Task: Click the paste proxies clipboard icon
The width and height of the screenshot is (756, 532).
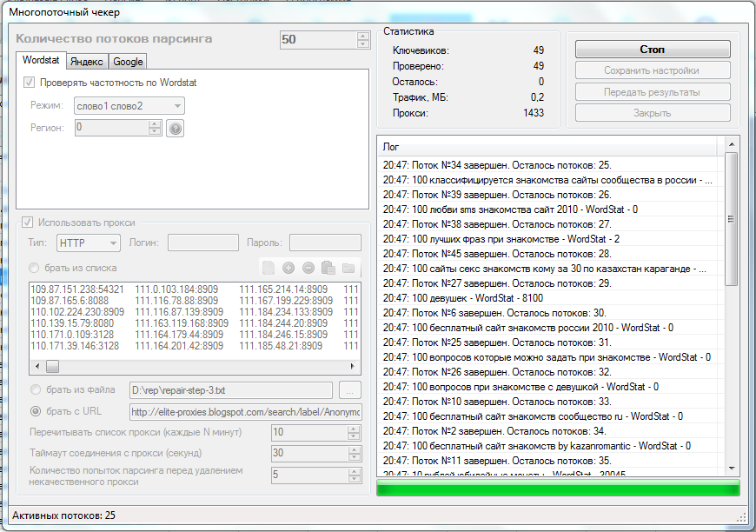Action: click(328, 268)
